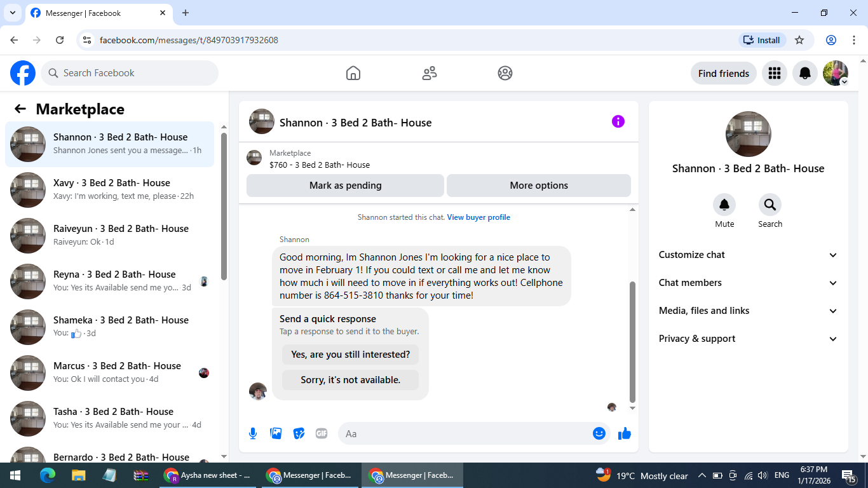The height and width of the screenshot is (488, 868).
Task: Send quick reply 'Sorry, it's not available.'
Action: pyautogui.click(x=351, y=380)
